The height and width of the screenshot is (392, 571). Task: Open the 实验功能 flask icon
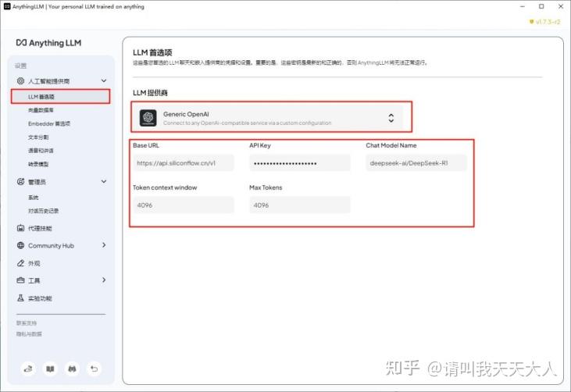(21, 298)
